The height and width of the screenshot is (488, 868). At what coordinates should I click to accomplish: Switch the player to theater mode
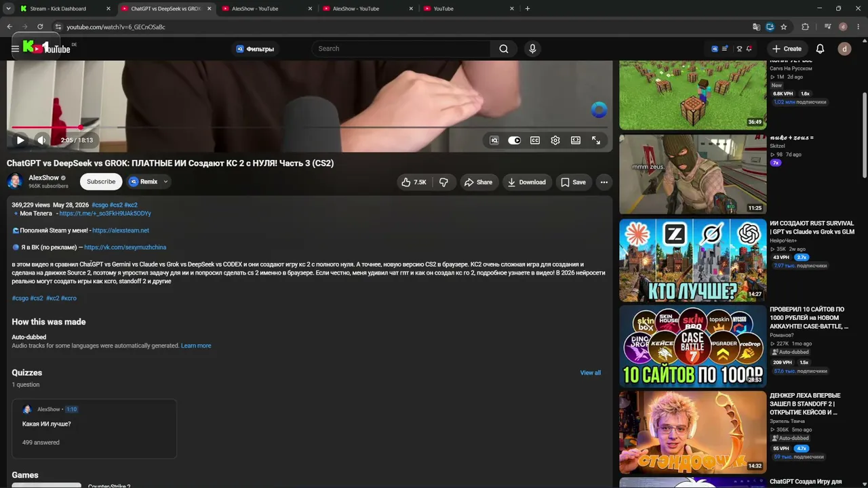[x=576, y=140]
